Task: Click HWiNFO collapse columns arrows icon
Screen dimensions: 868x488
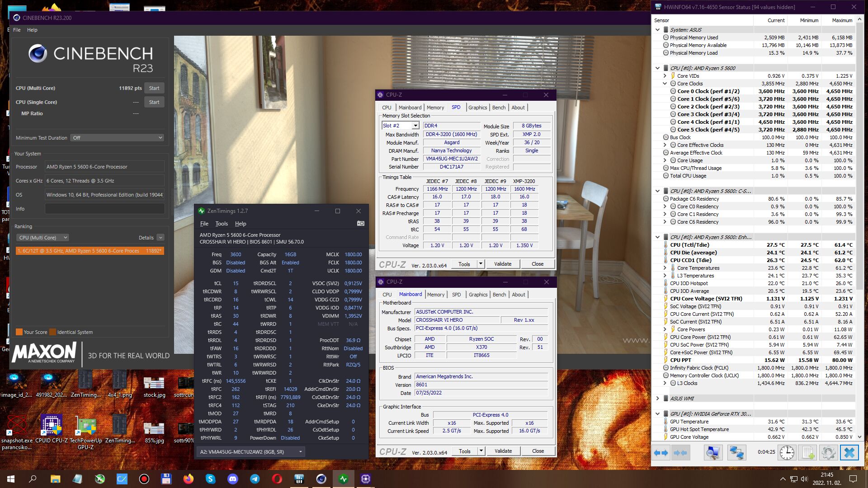Action: [x=680, y=452]
